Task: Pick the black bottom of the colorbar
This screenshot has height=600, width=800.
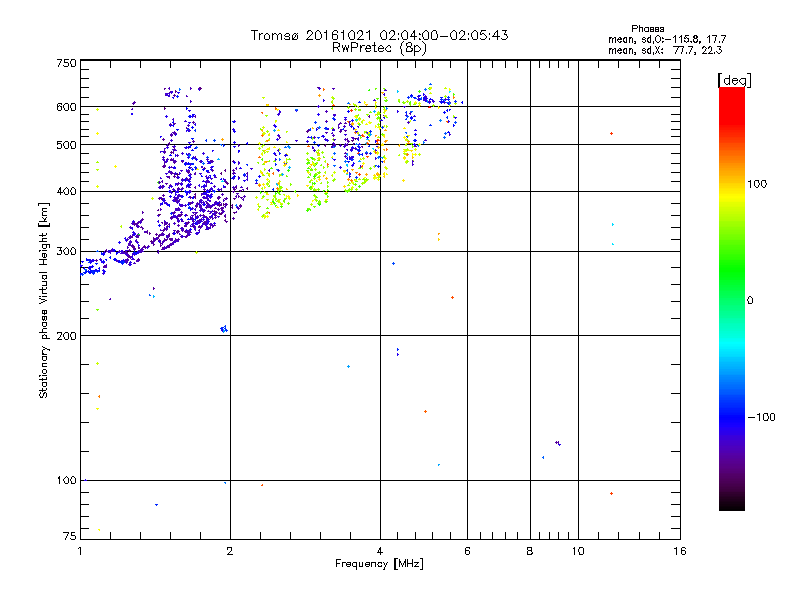Action: [731, 505]
